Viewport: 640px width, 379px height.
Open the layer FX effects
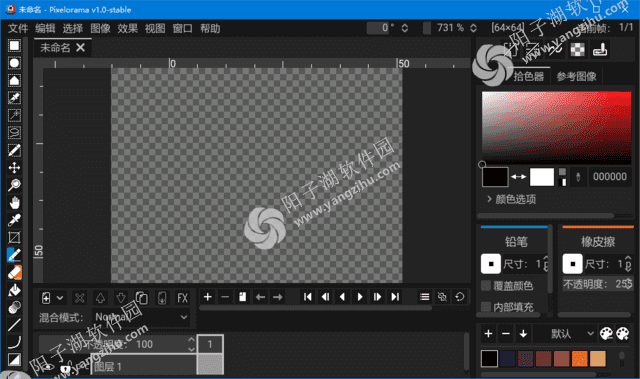(182, 298)
